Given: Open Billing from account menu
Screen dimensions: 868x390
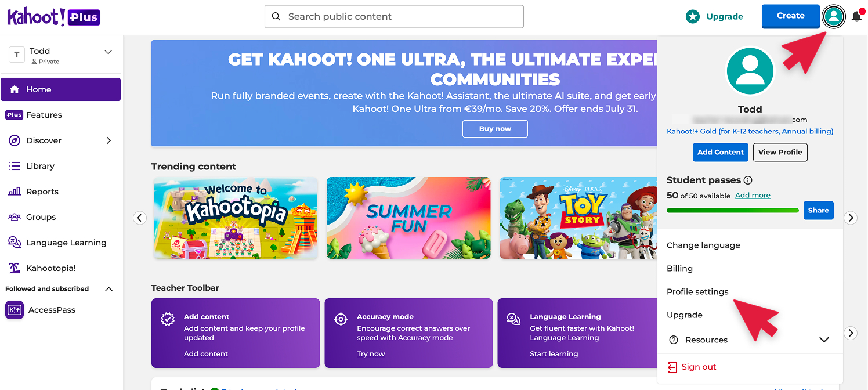Looking at the screenshot, I should 679,269.
